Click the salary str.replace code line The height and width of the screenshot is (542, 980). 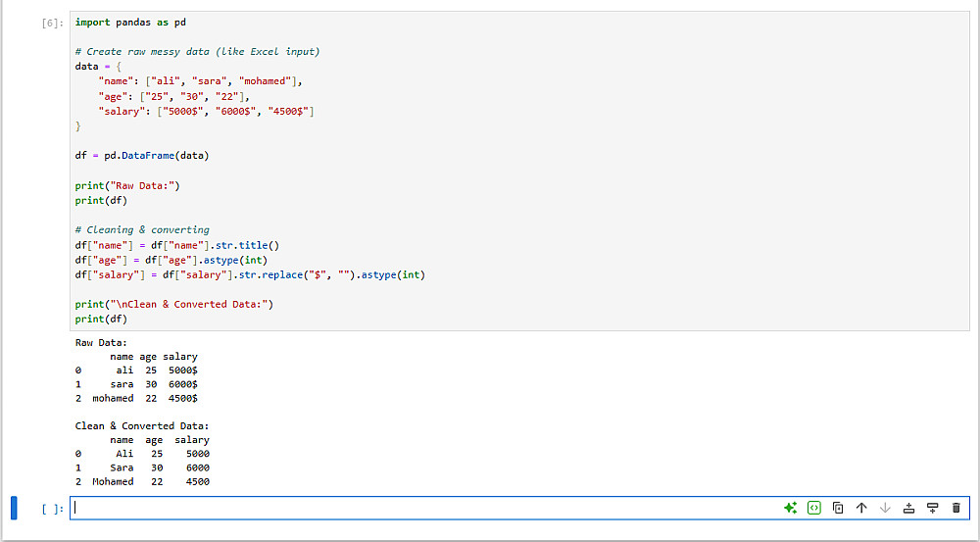pyautogui.click(x=250, y=274)
